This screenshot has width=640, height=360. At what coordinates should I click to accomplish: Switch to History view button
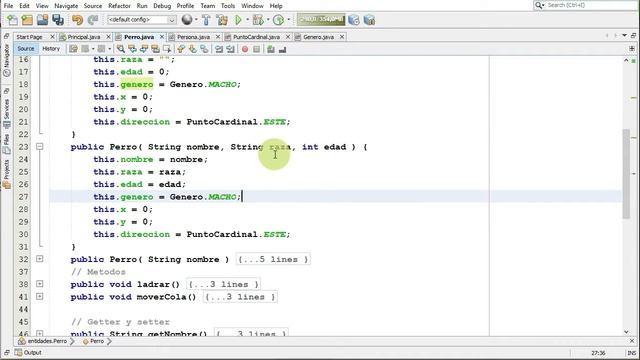tap(51, 49)
